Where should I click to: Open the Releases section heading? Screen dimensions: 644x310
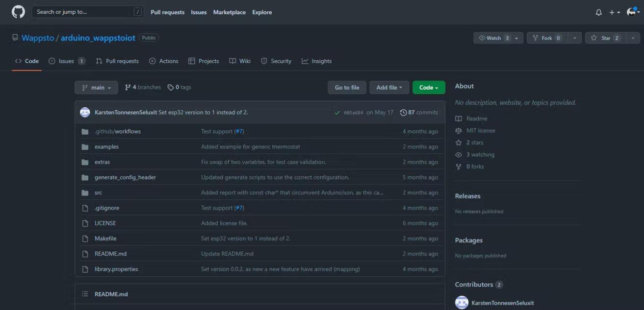[x=467, y=196]
